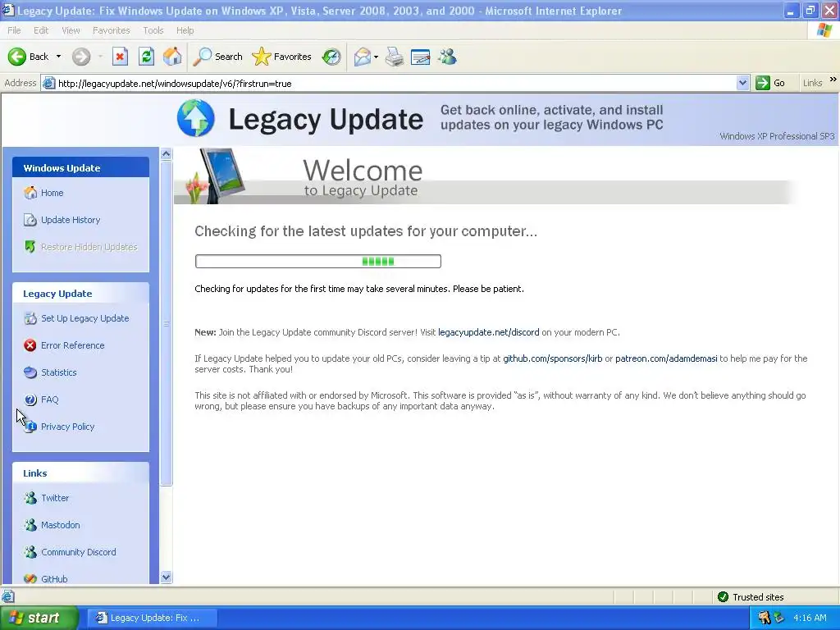Viewport: 840px width, 630px height.
Task: Expand the Mail button dropdown arrow
Action: [376, 57]
